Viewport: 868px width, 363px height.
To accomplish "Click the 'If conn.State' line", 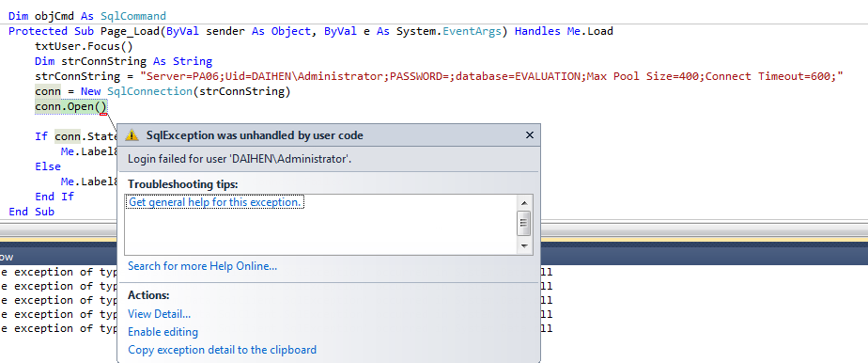I will pos(76,136).
